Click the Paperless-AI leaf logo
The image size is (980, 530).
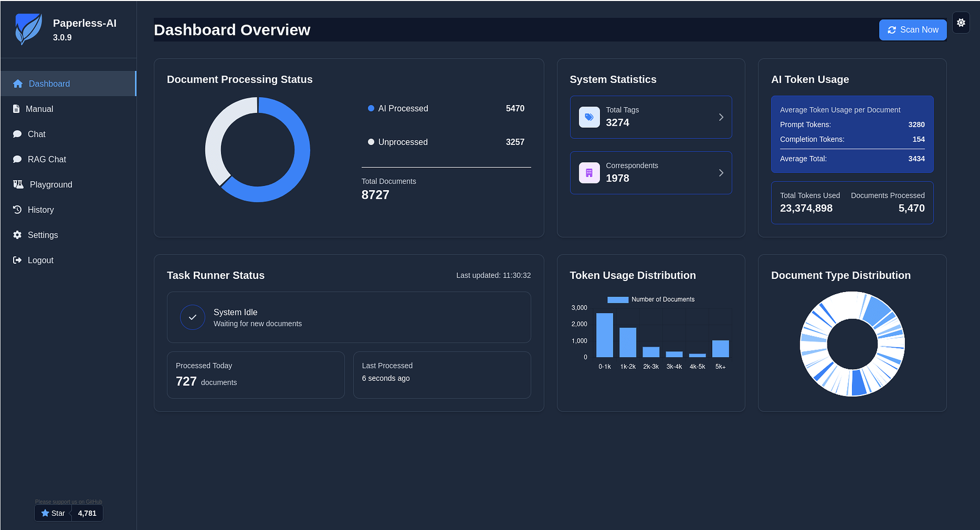click(x=28, y=29)
